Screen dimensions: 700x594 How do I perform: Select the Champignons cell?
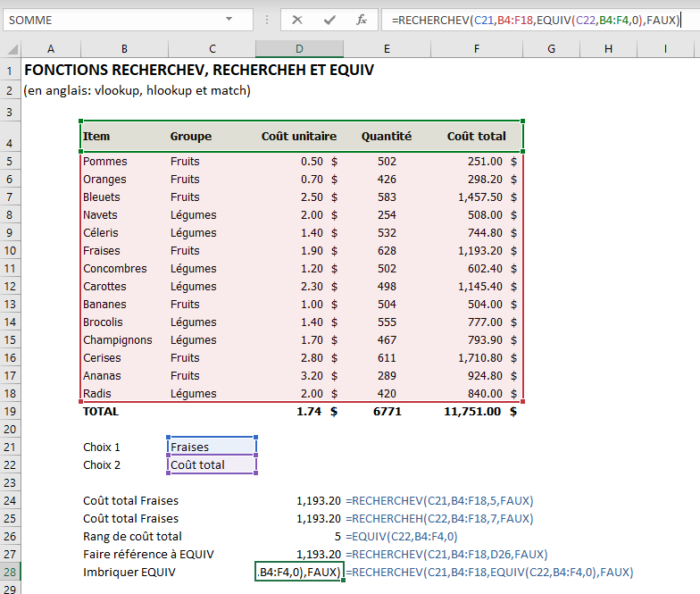[x=122, y=340]
